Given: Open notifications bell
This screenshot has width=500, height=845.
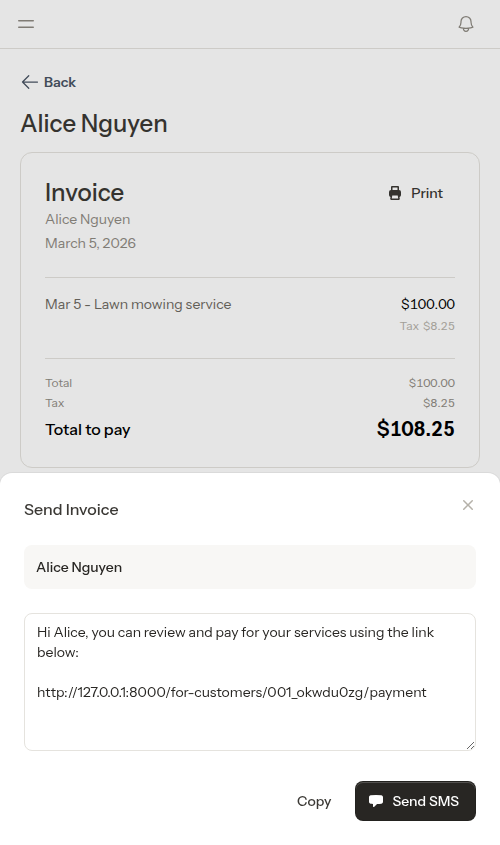Looking at the screenshot, I should 466,24.
